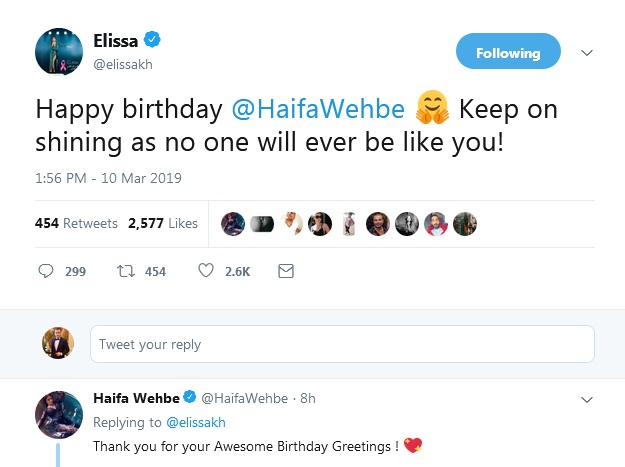Click the reply speech bubble icon

[46, 271]
